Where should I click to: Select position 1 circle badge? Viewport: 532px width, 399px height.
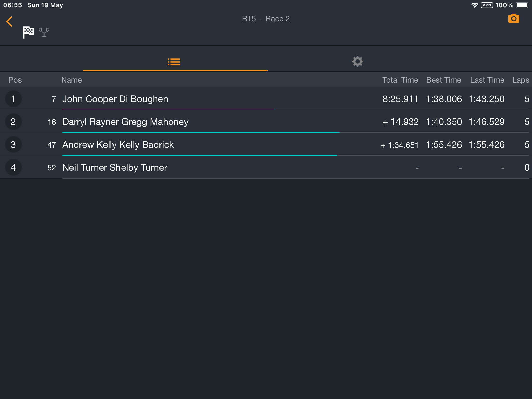tap(13, 99)
